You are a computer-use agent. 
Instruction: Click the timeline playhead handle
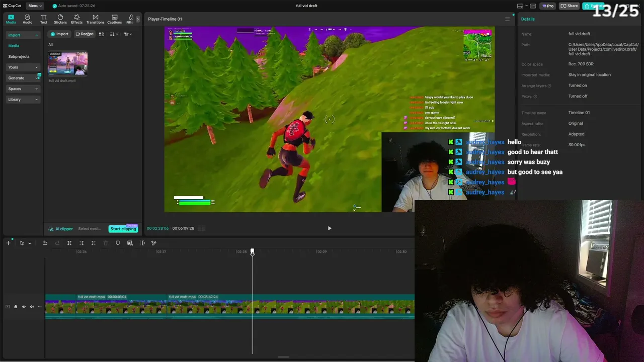tap(252, 251)
